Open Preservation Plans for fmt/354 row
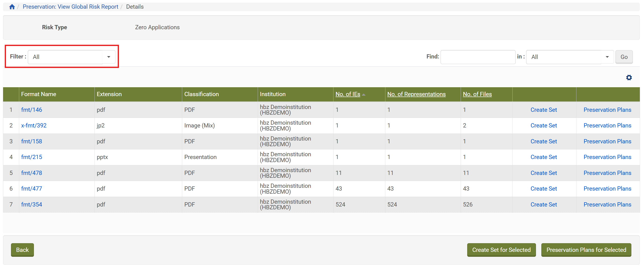The image size is (644, 268). tap(607, 204)
